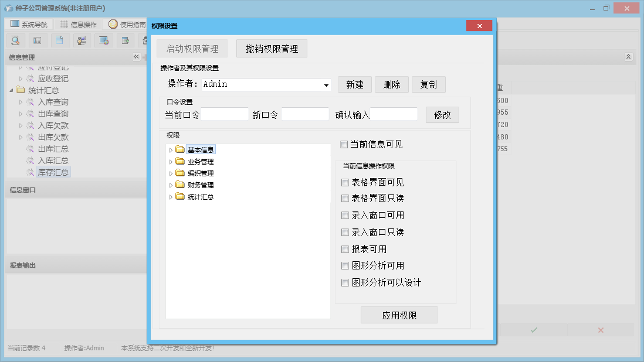Click the icon beside 应收登记

tap(30, 78)
